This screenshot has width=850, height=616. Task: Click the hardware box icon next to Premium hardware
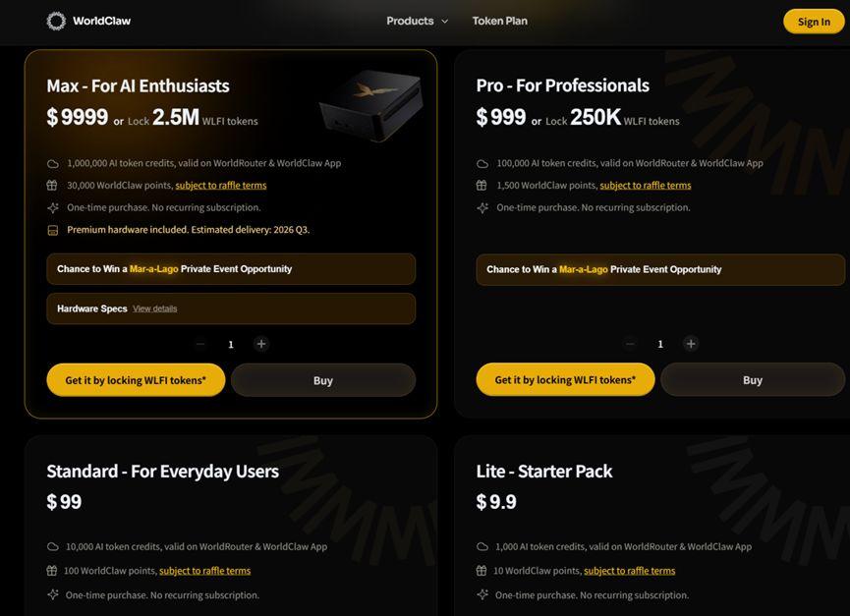coord(53,230)
